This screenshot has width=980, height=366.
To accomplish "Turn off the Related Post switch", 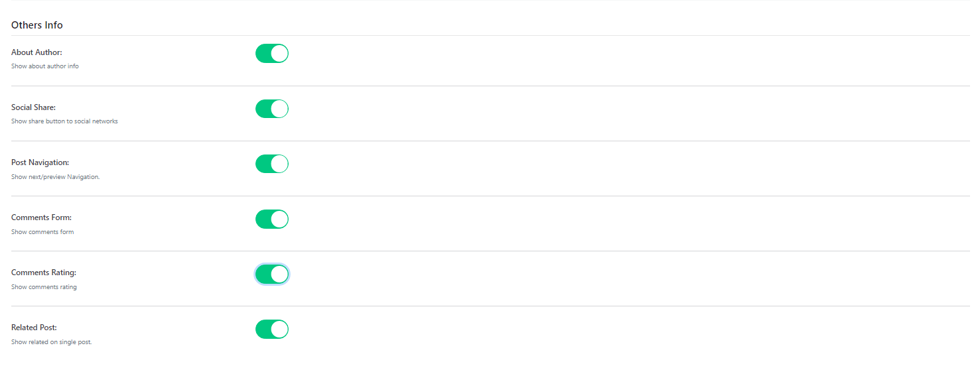I will [x=272, y=329].
